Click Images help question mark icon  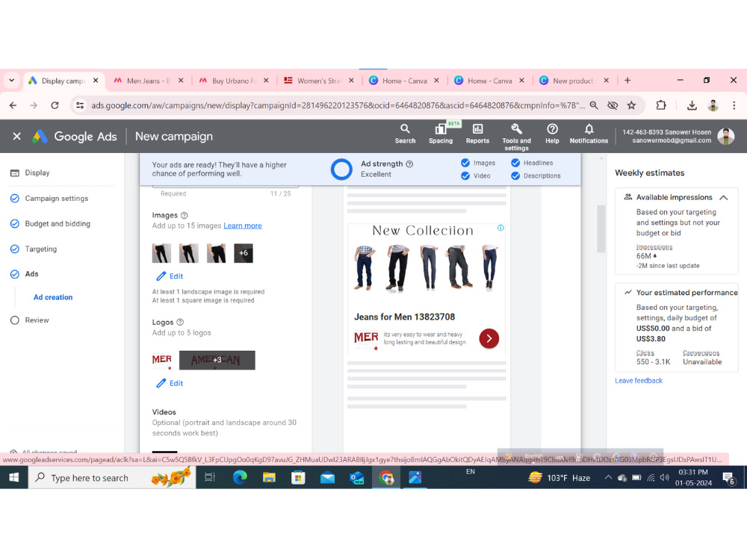(185, 215)
